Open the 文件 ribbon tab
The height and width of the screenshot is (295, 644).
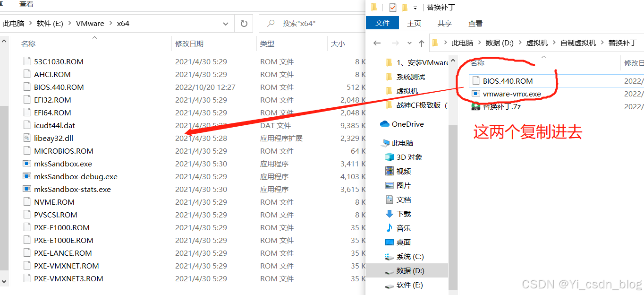tap(382, 23)
